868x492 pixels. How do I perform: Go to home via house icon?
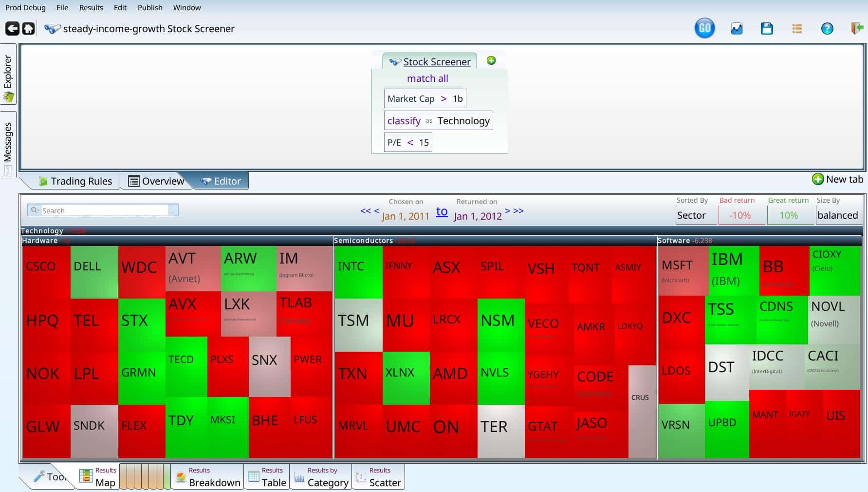click(x=28, y=29)
